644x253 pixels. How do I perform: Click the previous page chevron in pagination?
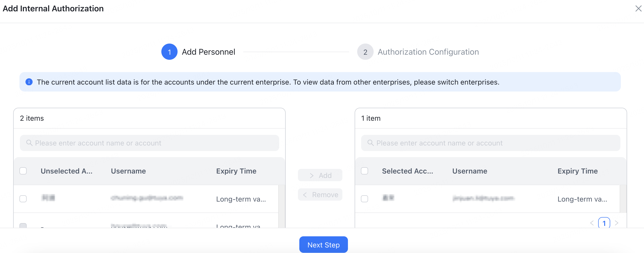pyautogui.click(x=592, y=223)
